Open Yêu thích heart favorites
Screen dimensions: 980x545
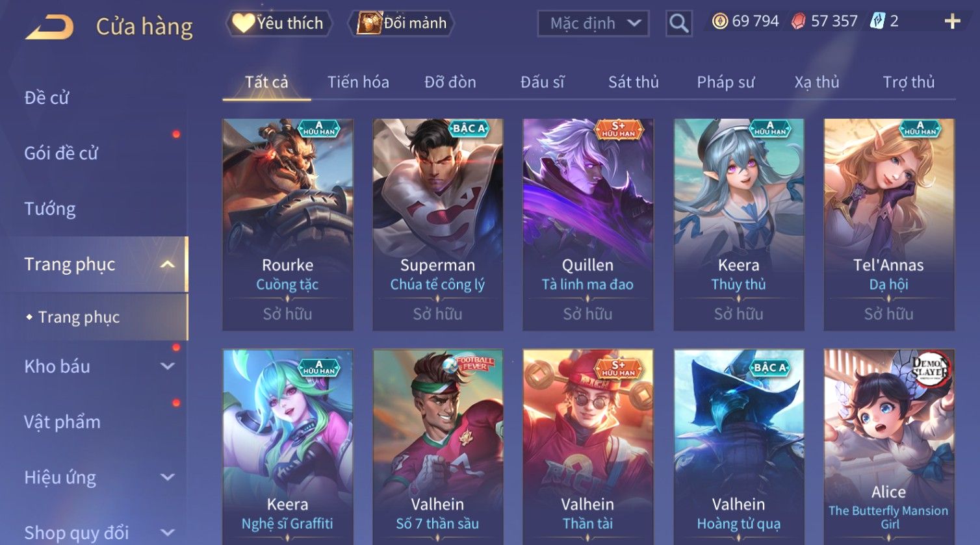pyautogui.click(x=279, y=23)
